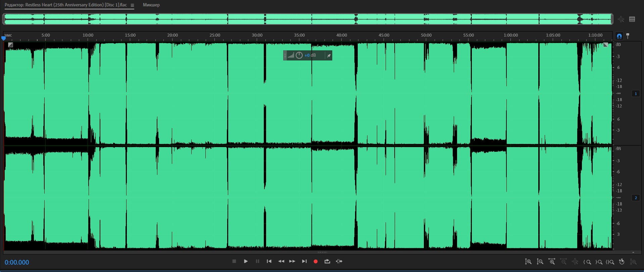Click the fade-in handle on waveform
The width and height of the screenshot is (644, 272).
[x=10, y=45]
